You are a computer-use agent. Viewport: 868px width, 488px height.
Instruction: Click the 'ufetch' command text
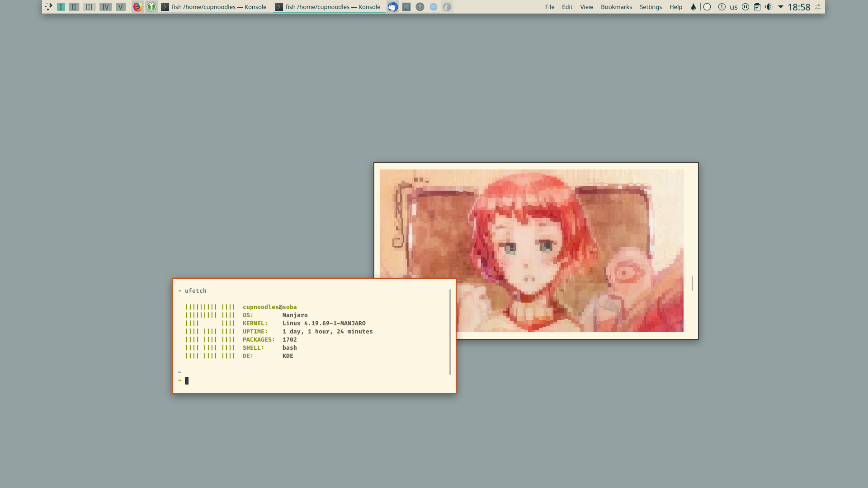(195, 291)
